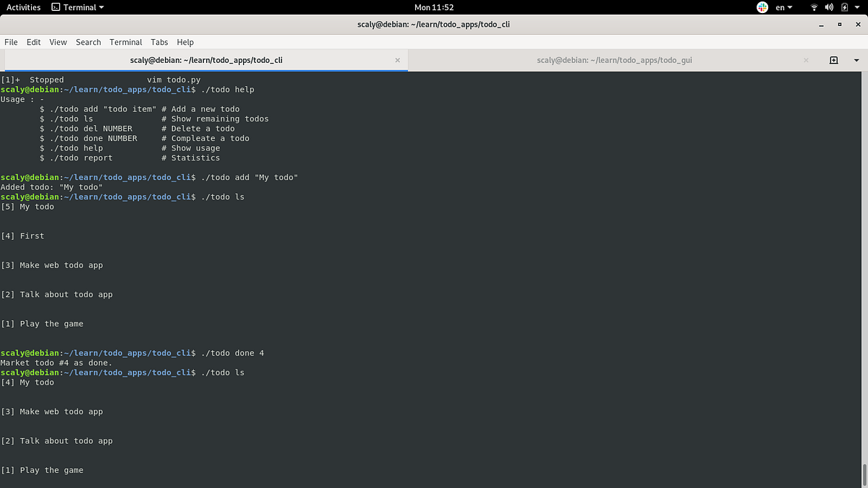
Task: Open the Tabs menu
Action: [159, 42]
